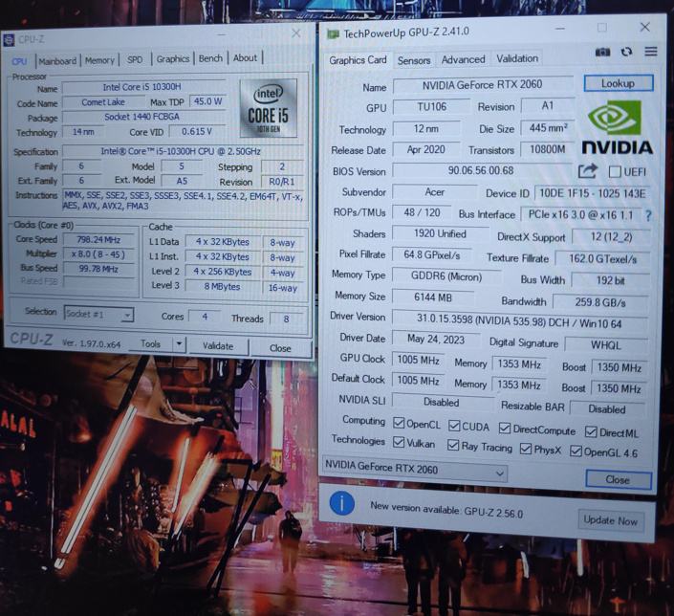The height and width of the screenshot is (616, 674).
Task: Click the Intel Core i5 badge
Action: click(x=269, y=107)
